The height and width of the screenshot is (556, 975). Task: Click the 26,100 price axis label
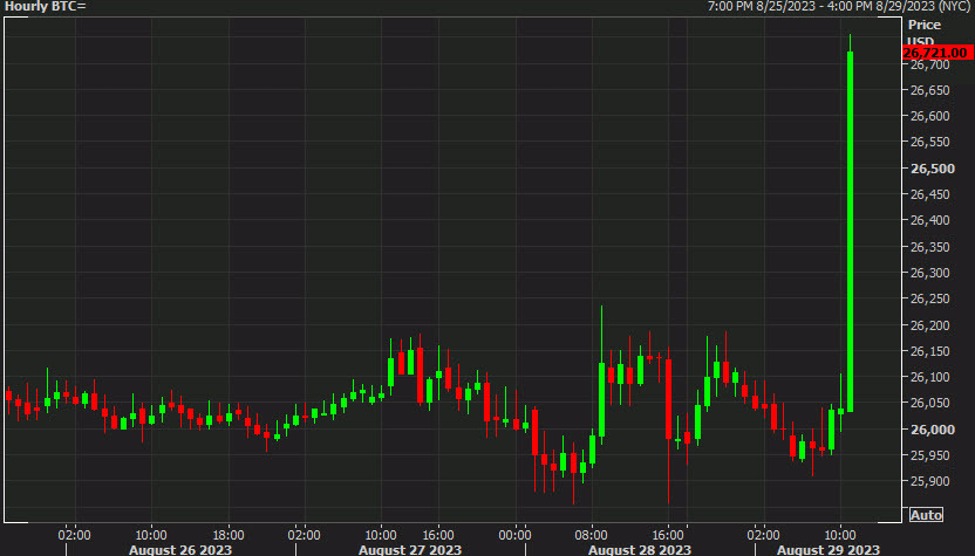930,377
